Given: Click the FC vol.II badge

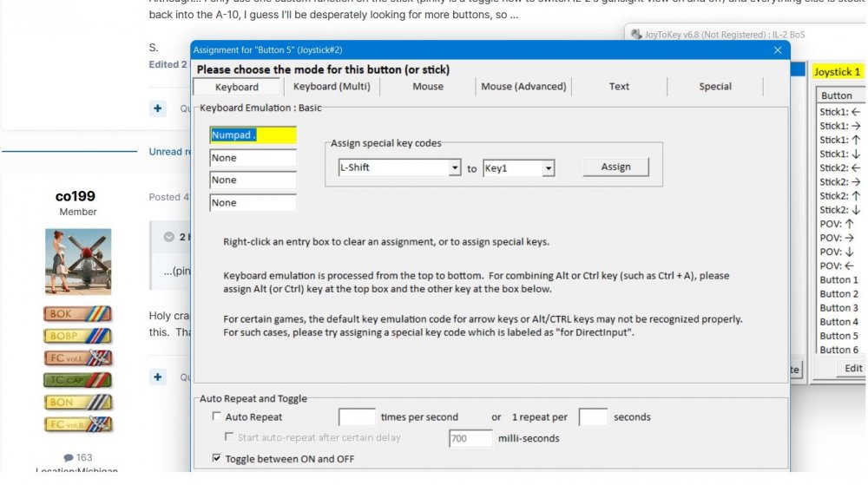Looking at the screenshot, I should pos(77,424).
